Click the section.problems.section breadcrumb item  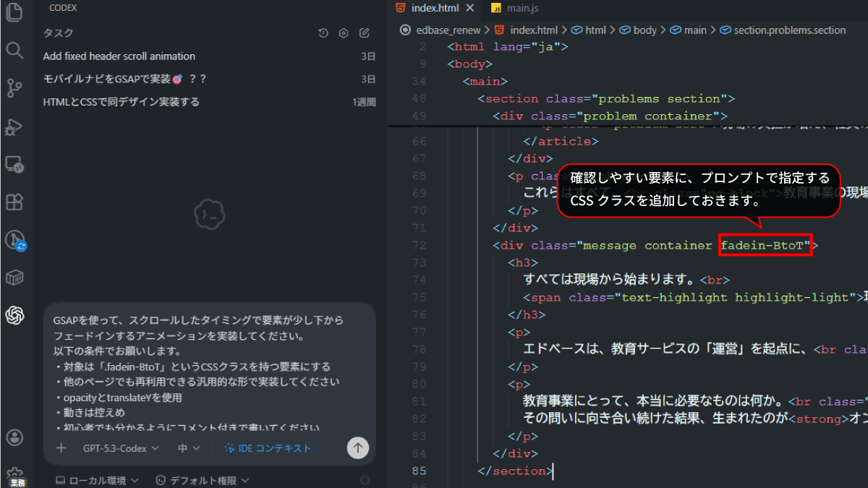tap(788, 30)
